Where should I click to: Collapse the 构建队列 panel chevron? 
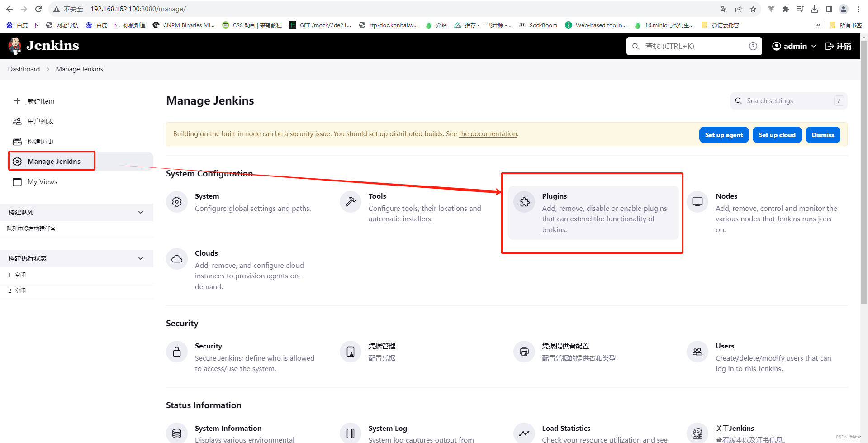tap(141, 212)
